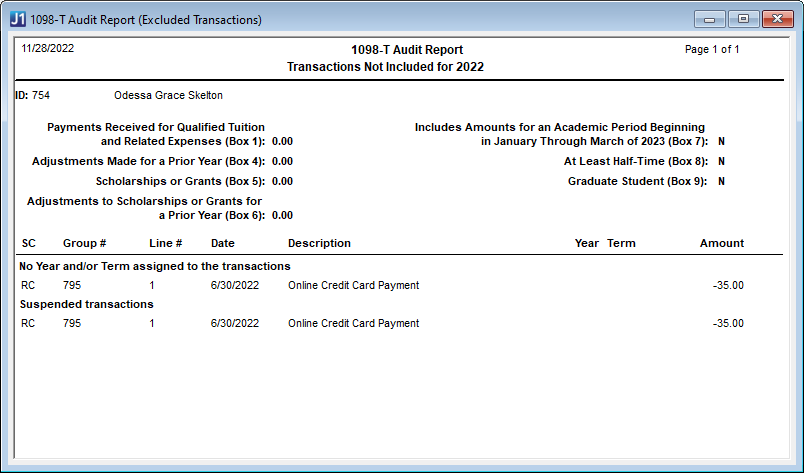Click 'Scholarships or Grants (Box 5)' label
Image resolution: width=804 pixels, height=473 pixels.
(x=180, y=182)
